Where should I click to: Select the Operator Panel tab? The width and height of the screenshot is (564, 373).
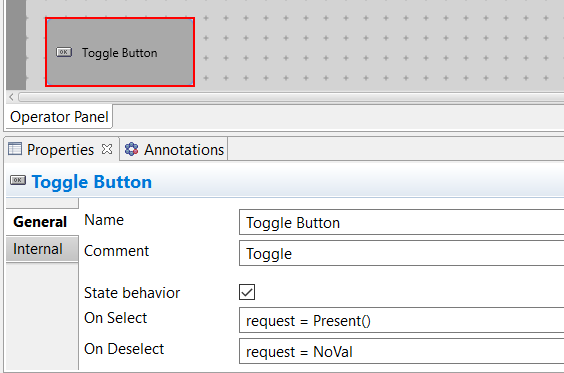pyautogui.click(x=59, y=117)
